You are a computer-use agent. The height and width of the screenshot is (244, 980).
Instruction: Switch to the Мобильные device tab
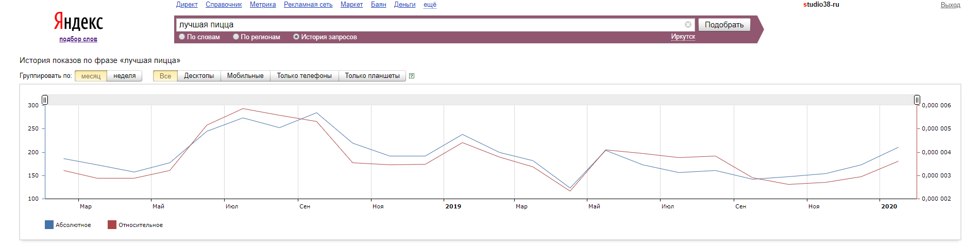click(x=245, y=76)
